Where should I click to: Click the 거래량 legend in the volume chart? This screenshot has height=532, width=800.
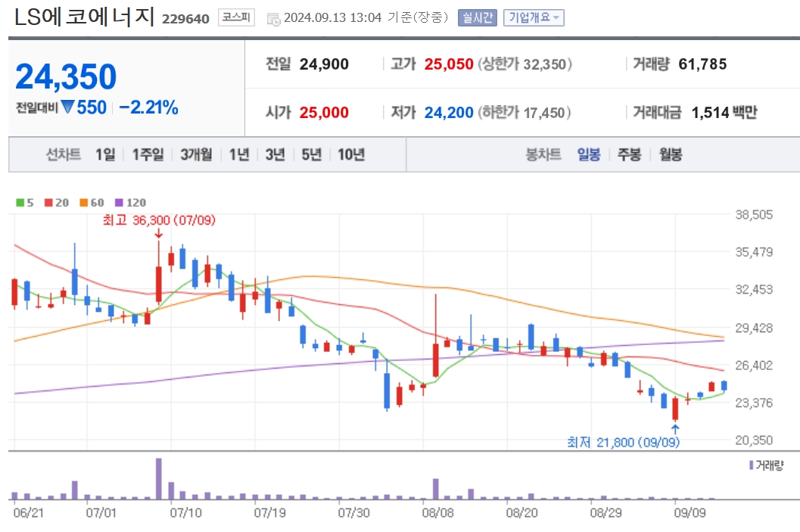click(767, 465)
